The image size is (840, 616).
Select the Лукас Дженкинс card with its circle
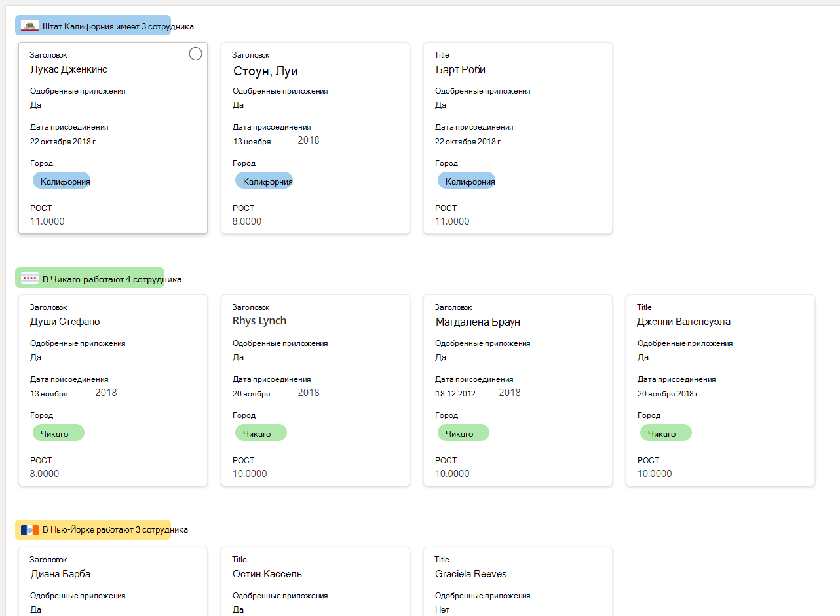tap(195, 54)
